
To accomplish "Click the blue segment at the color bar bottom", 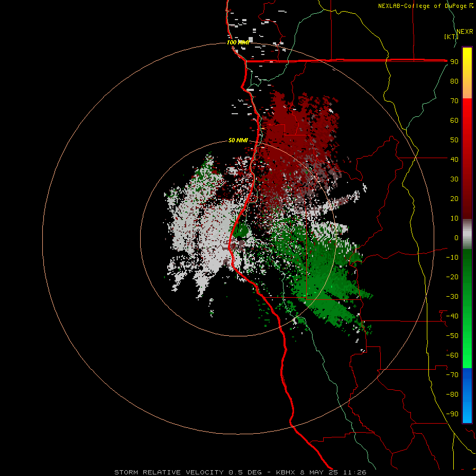I will tap(467, 396).
